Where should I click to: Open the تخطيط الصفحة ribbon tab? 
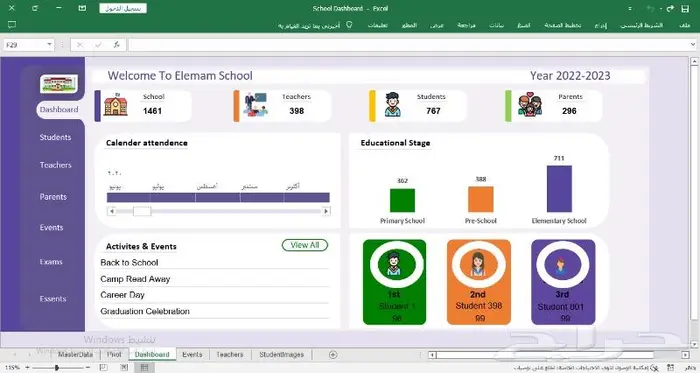coord(562,25)
